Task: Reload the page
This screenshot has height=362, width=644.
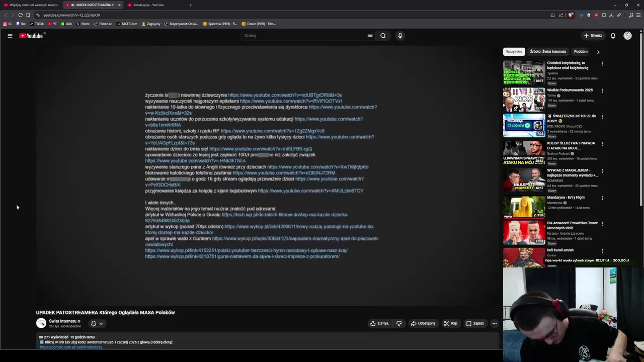Action: (20, 15)
